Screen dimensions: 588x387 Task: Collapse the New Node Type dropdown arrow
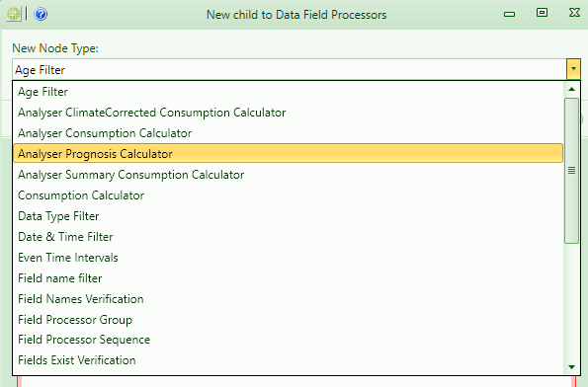pyautogui.click(x=573, y=69)
